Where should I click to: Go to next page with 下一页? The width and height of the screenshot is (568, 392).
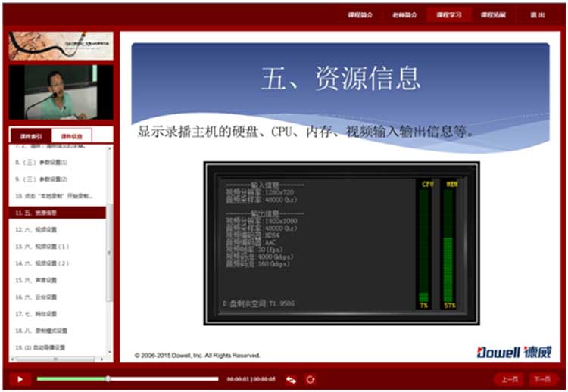click(x=541, y=379)
